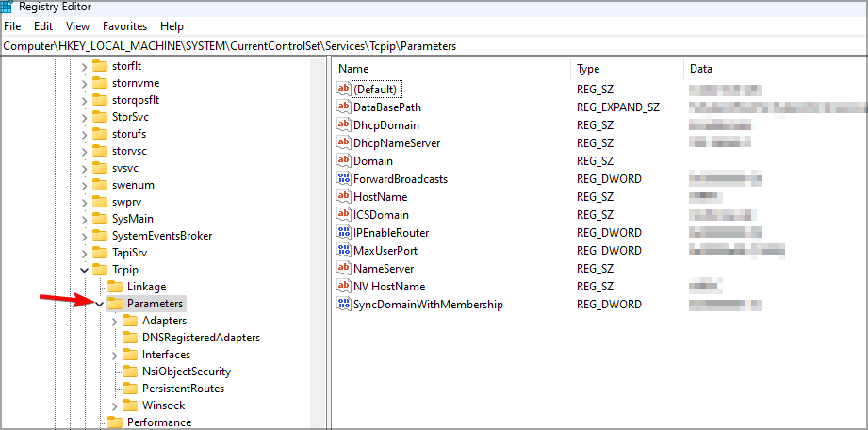This screenshot has height=430, width=868.
Task: Click the Registry Editor app icon in title bar
Action: 8,7
